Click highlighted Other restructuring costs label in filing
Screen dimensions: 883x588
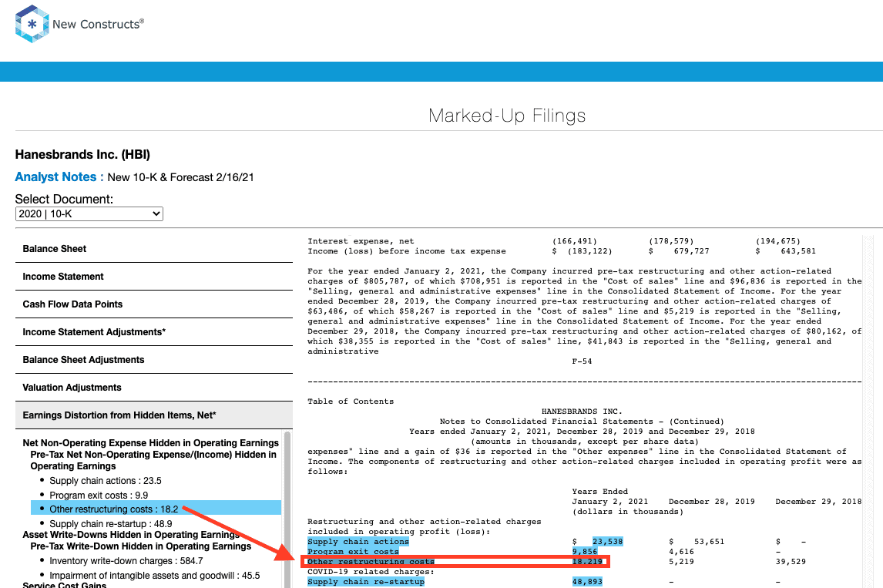tap(371, 562)
